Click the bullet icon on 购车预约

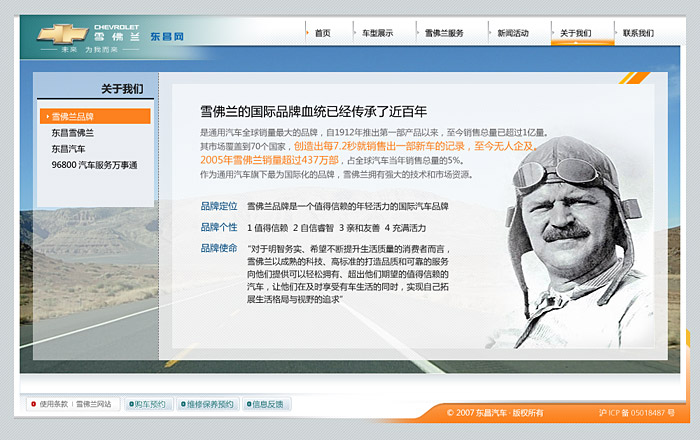tap(132, 404)
